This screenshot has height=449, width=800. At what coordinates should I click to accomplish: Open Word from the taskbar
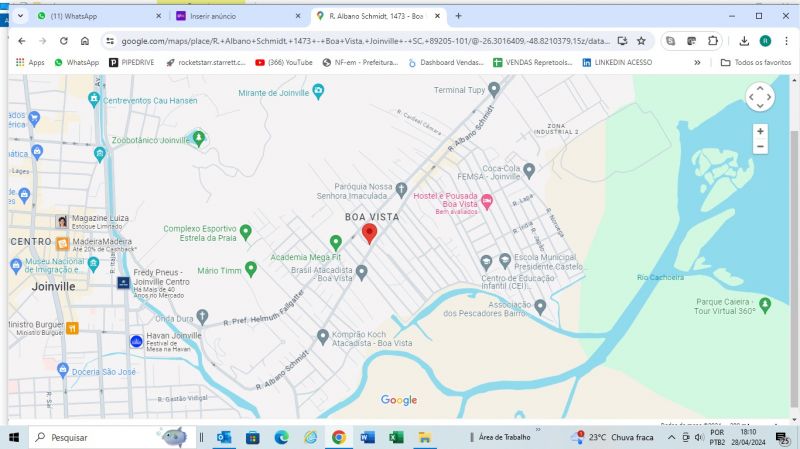[x=367, y=437]
